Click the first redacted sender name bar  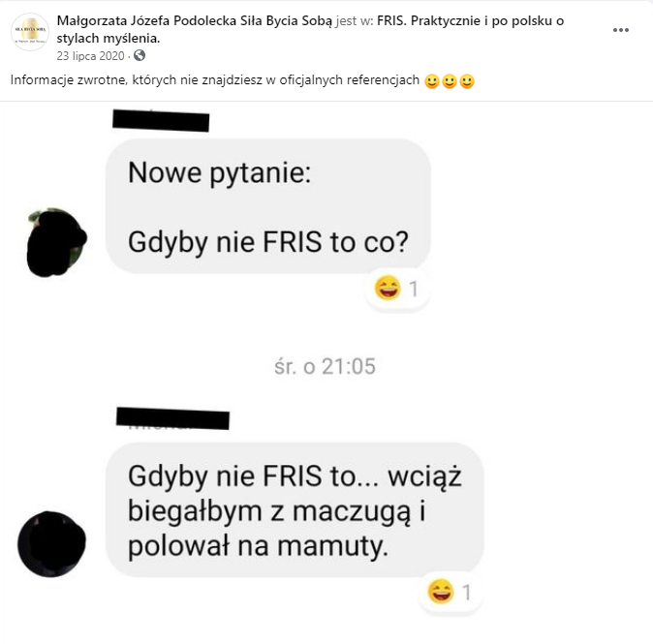pyautogui.click(x=161, y=121)
